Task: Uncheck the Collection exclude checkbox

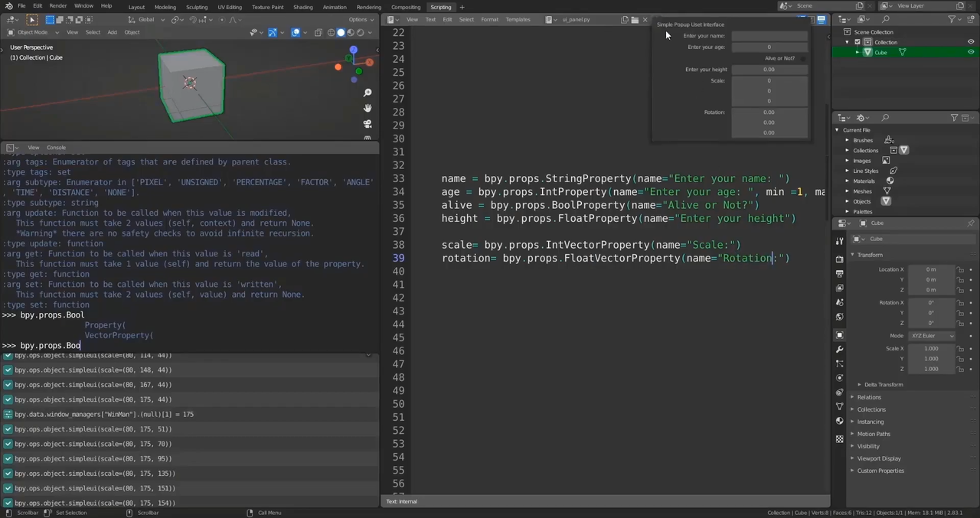Action: click(x=857, y=42)
